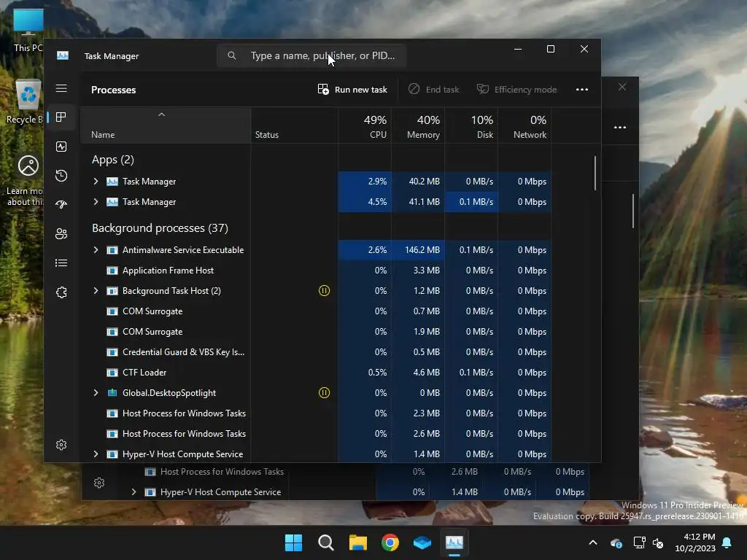Select Application Frame Host process
The height and width of the screenshot is (560, 747).
317,271
